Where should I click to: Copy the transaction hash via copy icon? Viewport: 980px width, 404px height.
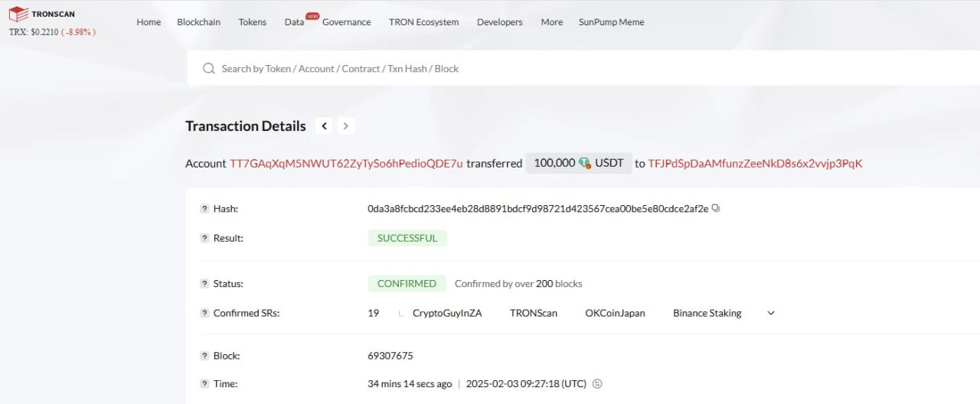[716, 208]
